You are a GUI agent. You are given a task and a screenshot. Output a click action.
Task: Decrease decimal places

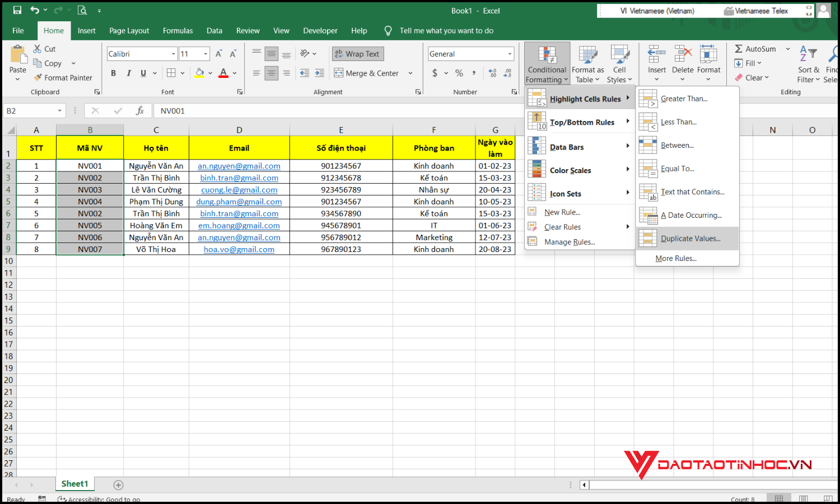coord(507,73)
